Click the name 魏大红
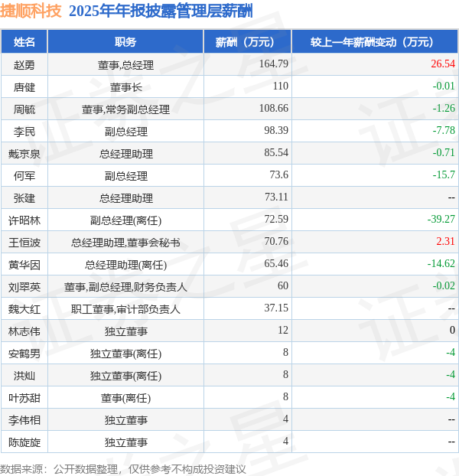The width and height of the screenshot is (459, 476). pos(24,309)
